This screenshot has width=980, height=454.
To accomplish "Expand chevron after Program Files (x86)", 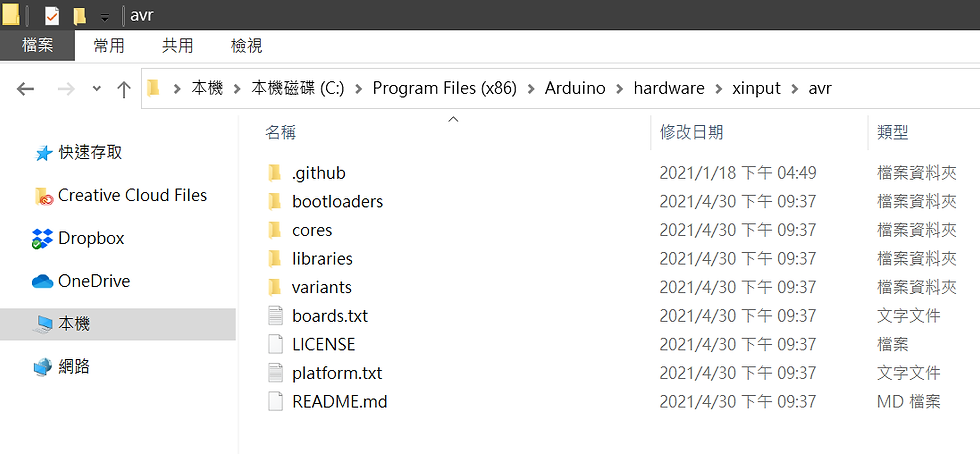I will tap(531, 89).
